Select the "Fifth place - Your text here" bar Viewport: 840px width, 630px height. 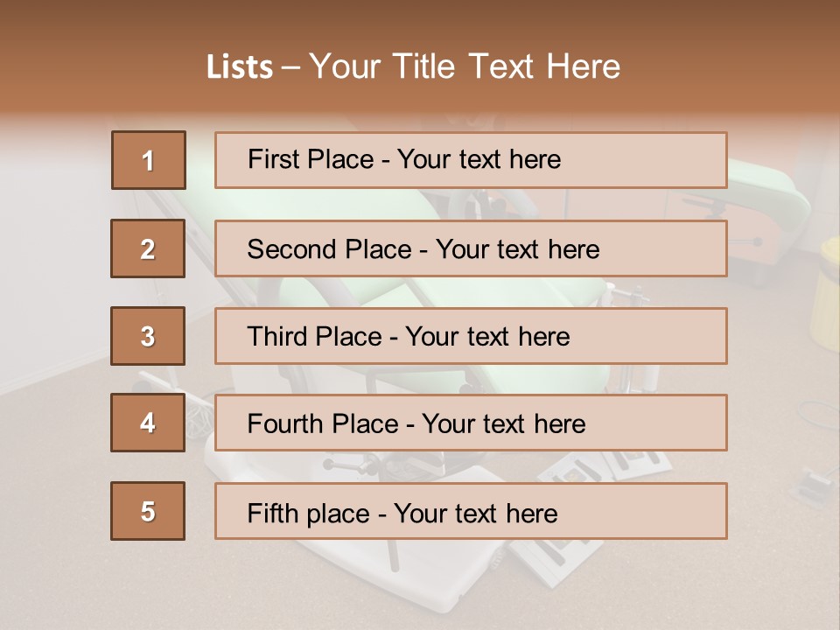click(x=471, y=511)
